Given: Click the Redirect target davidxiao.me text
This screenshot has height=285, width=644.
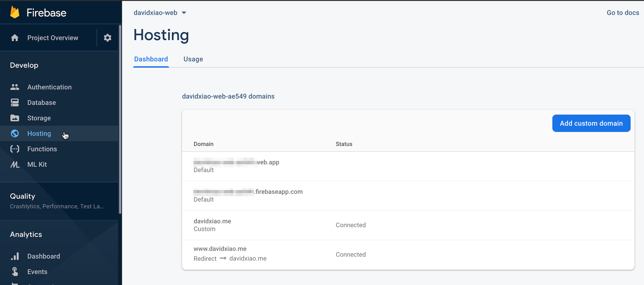Looking at the screenshot, I should (x=248, y=259).
